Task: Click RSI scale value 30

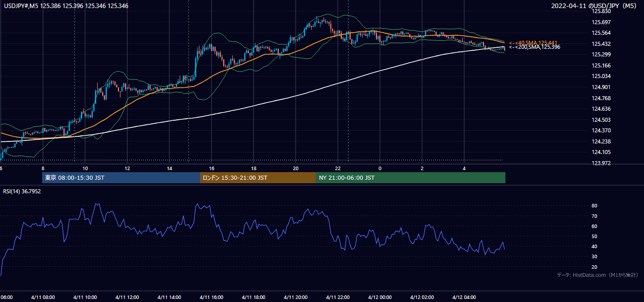Action: click(595, 257)
